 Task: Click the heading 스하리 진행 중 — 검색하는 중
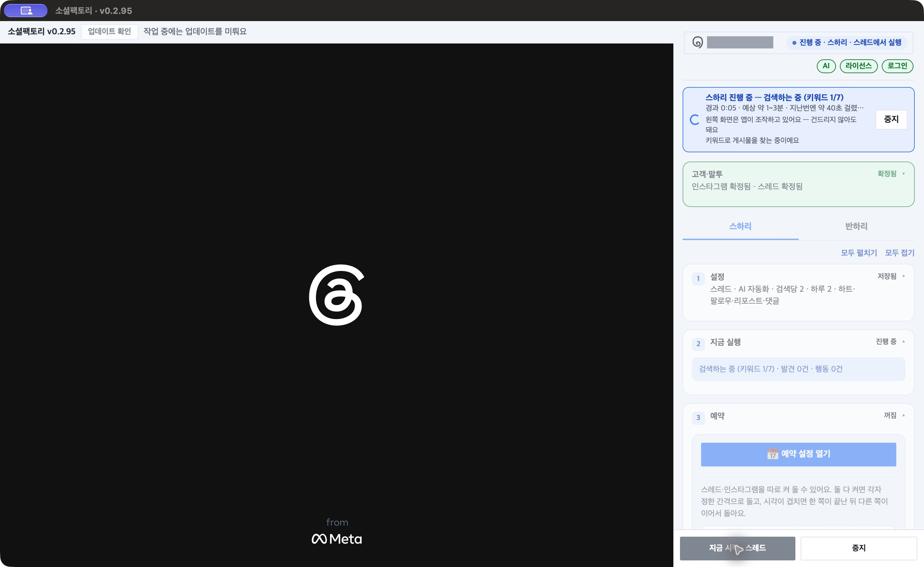point(774,98)
